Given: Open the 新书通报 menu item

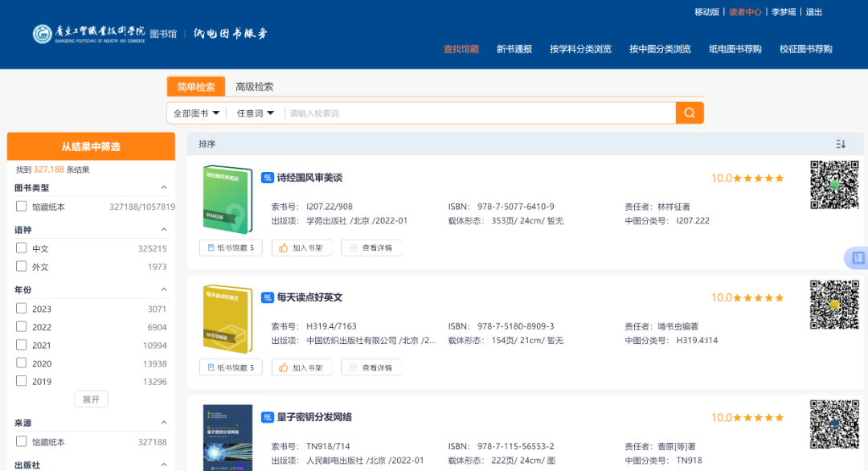Looking at the screenshot, I should click(514, 49).
